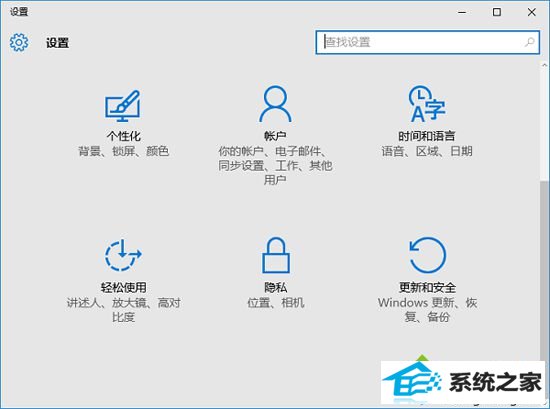The image size is (550, 409).
Task: Open the Update and Security (更新和安全) icon
Action: pos(428,255)
